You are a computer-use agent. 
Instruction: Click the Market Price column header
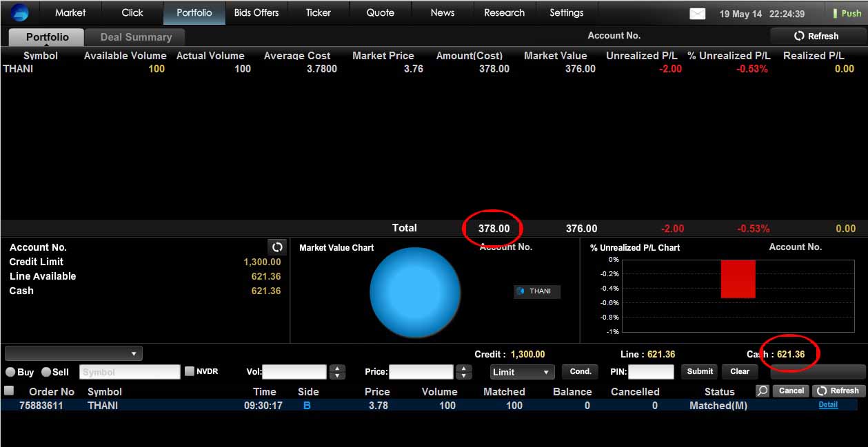point(383,56)
